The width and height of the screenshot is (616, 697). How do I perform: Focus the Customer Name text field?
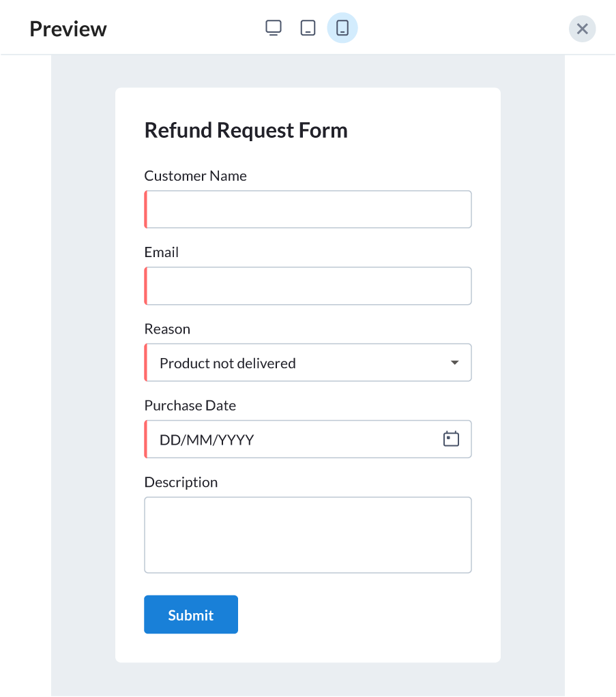coord(308,209)
